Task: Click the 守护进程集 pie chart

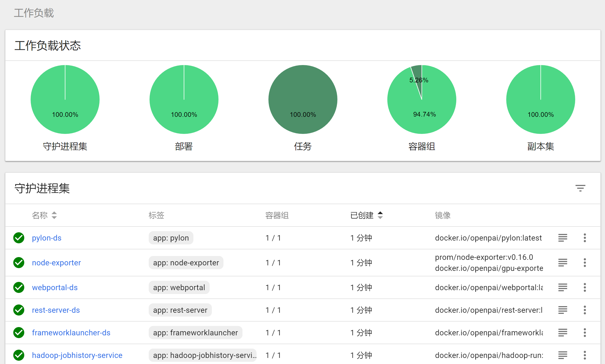Action: pyautogui.click(x=65, y=99)
